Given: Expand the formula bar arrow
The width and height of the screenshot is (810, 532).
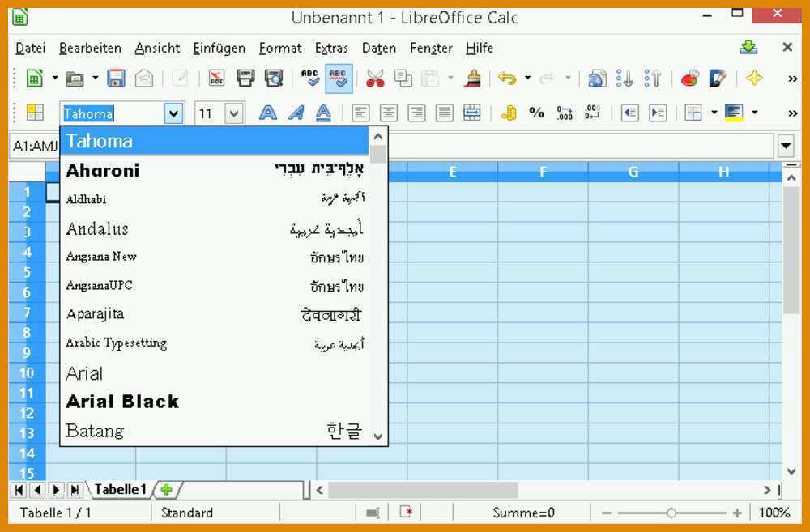Looking at the screenshot, I should tap(787, 147).
